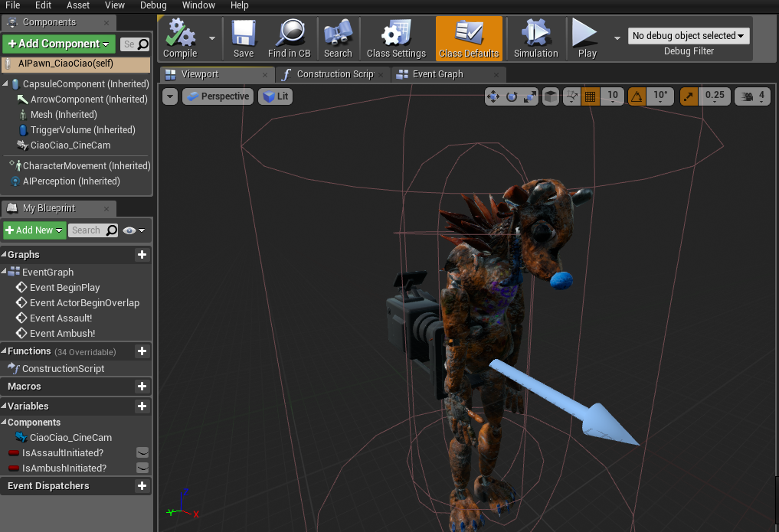
Task: Select the translate gizmo tool in viewport
Action: coord(493,96)
